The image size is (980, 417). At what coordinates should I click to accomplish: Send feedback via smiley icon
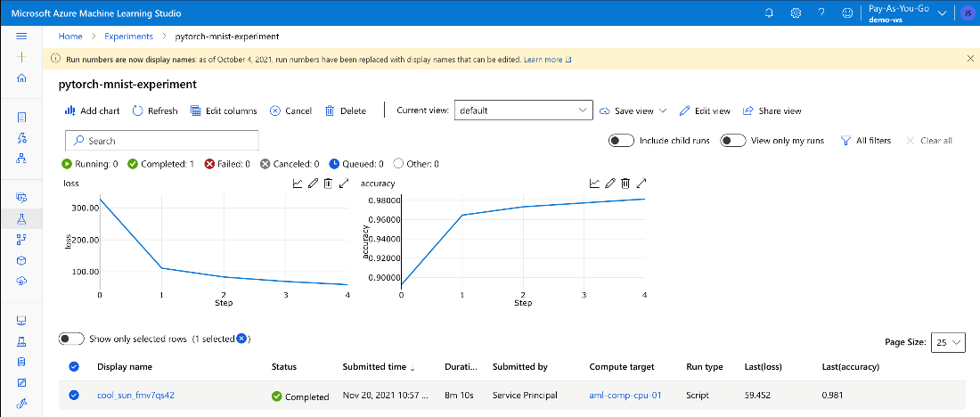847,12
